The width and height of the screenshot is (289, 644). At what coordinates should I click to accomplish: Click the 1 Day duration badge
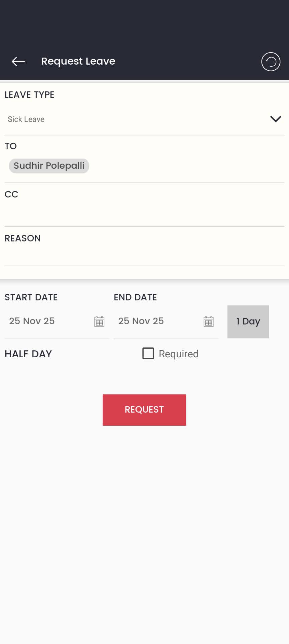pos(248,321)
